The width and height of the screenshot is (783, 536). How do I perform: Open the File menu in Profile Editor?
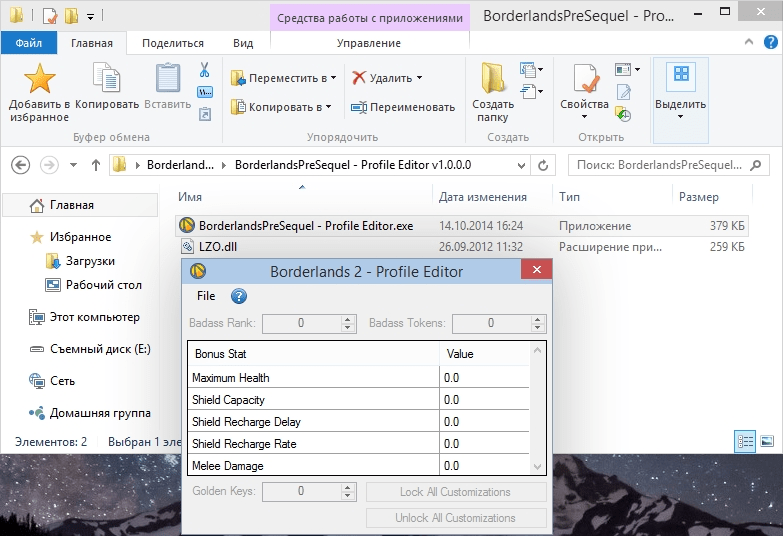tap(206, 296)
